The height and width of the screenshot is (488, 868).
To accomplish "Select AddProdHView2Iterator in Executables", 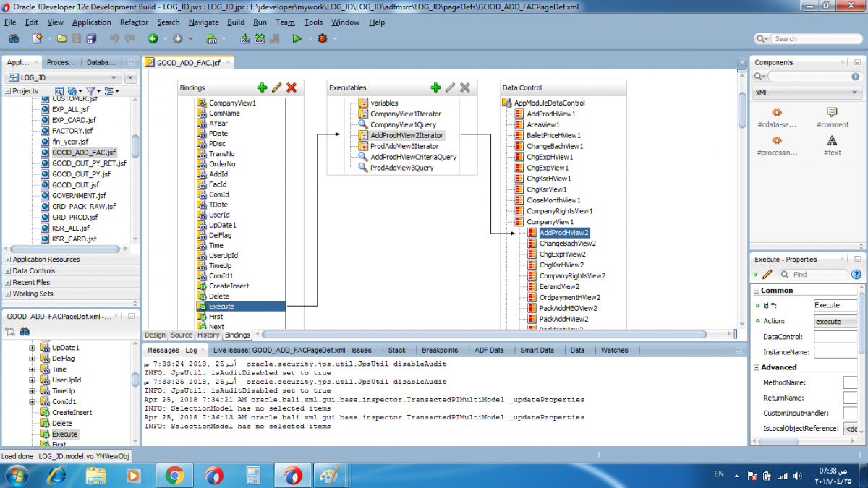I will [x=407, y=135].
